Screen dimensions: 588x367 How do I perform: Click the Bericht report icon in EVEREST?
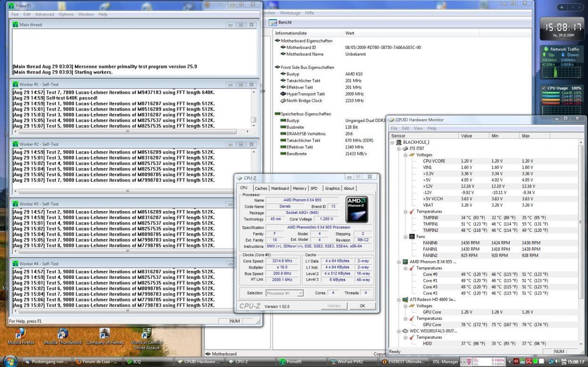click(x=273, y=23)
